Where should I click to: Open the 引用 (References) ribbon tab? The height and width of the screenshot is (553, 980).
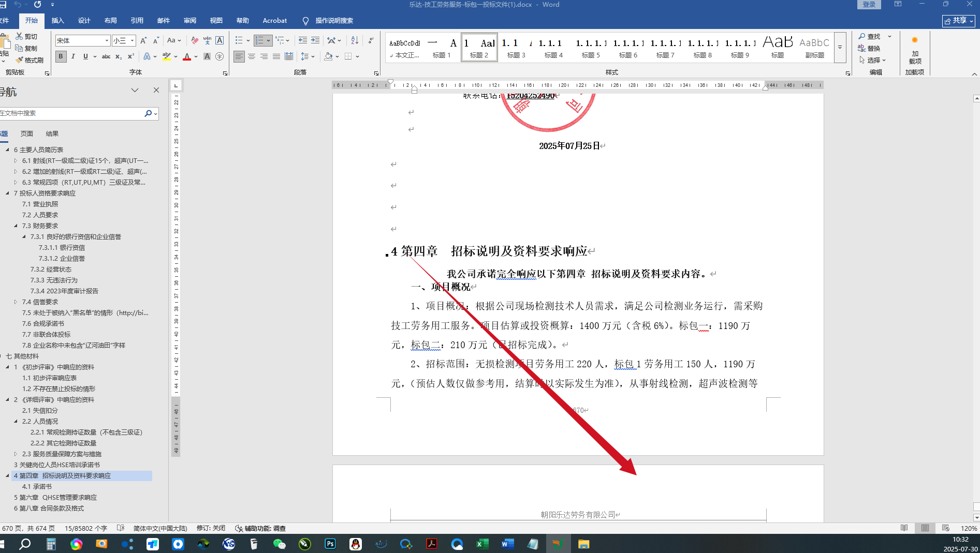coord(137,21)
